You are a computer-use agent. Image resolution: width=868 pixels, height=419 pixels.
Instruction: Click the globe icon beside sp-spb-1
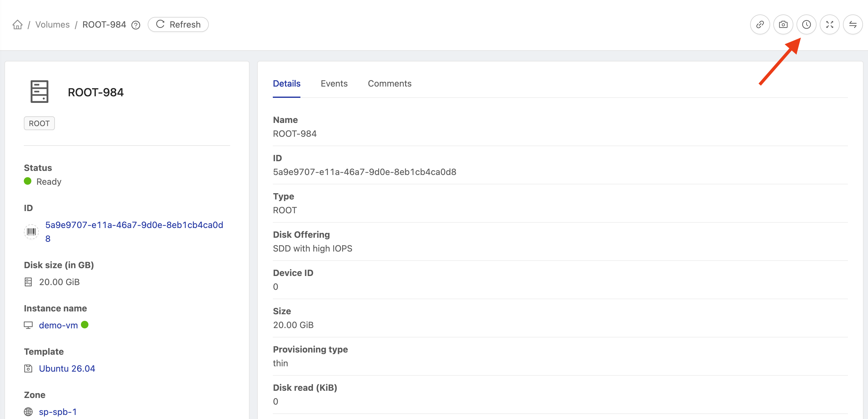pyautogui.click(x=28, y=411)
